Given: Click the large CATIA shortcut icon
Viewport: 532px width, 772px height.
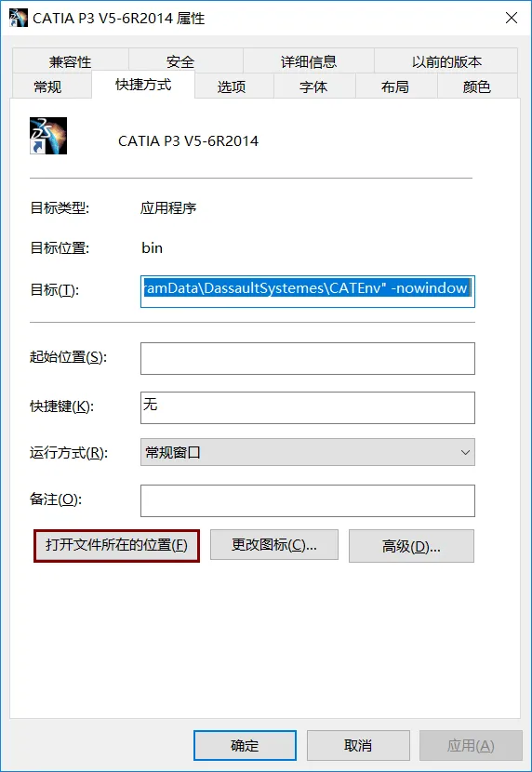Looking at the screenshot, I should tap(48, 136).
